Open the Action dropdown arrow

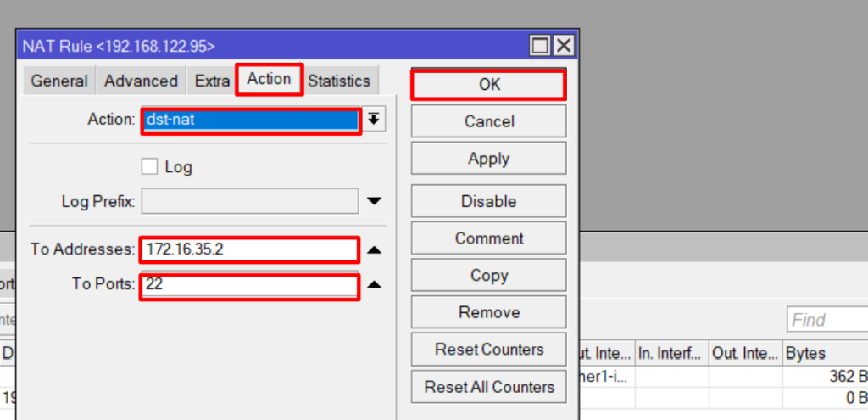(375, 120)
